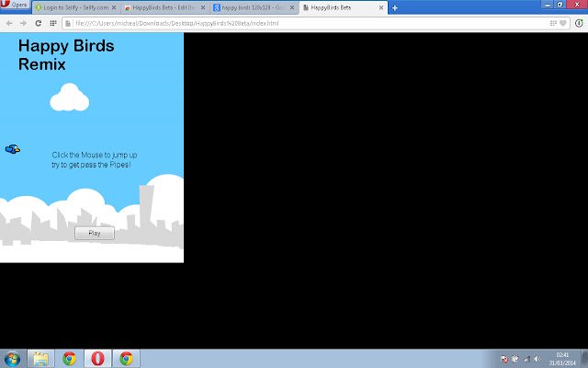Open the Windows Start menu
The height and width of the screenshot is (368, 588).
coord(12,359)
